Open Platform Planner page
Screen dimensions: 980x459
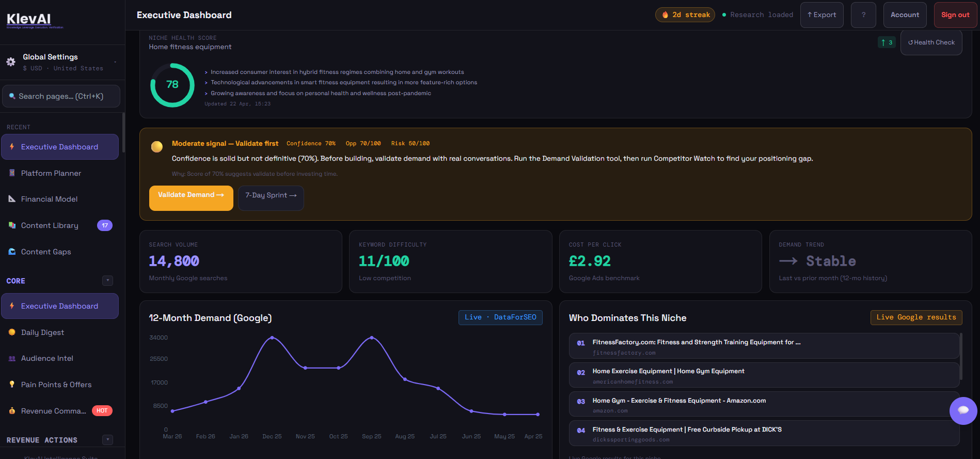[60, 173]
